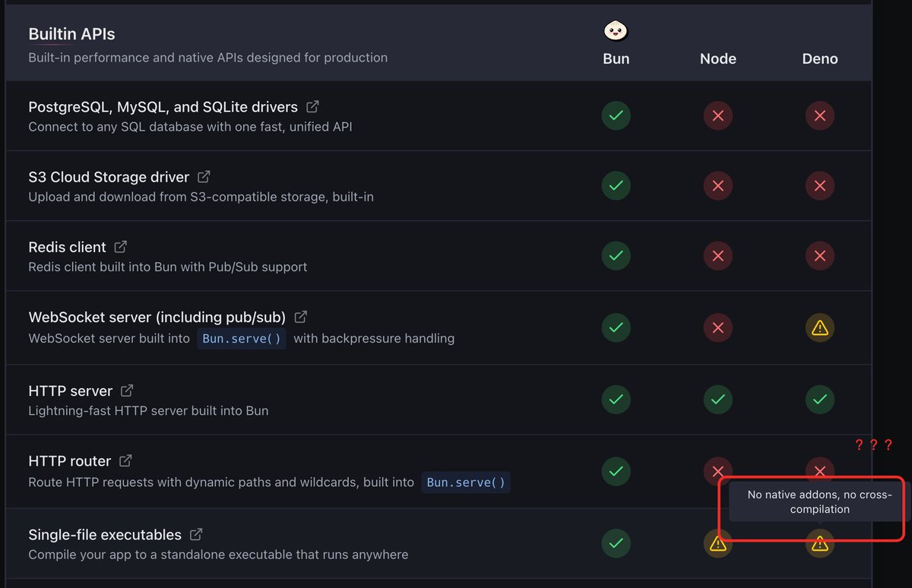Image resolution: width=912 pixels, height=588 pixels.
Task: Click the Bun mascot logo in header
Action: (616, 30)
